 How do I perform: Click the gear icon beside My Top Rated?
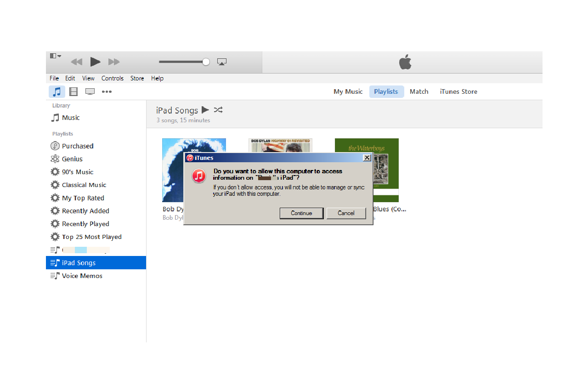click(x=55, y=198)
